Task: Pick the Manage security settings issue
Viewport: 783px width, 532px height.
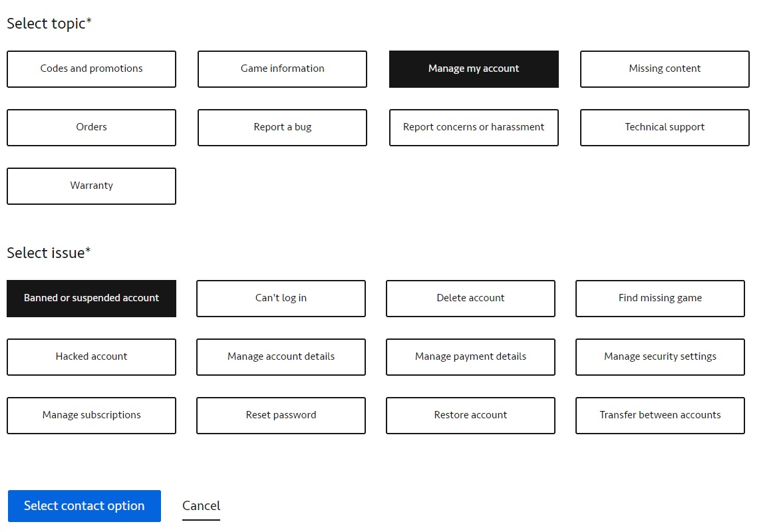Action: 660,356
